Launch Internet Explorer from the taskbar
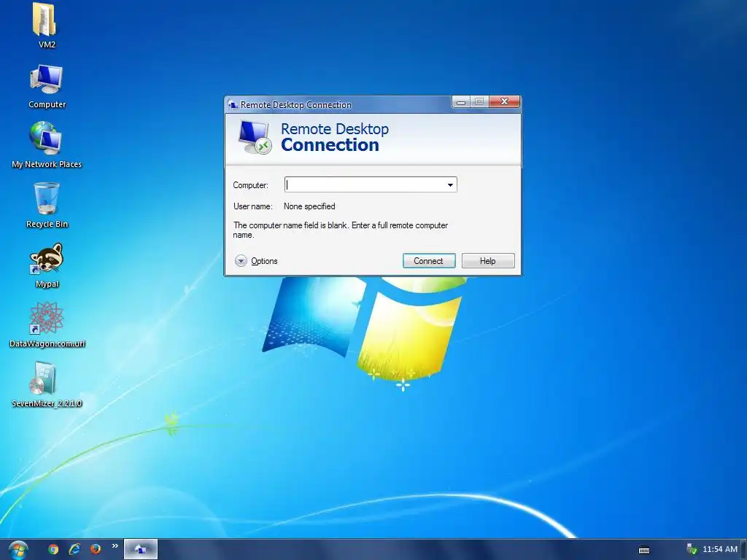Image resolution: width=747 pixels, height=560 pixels. coord(74,549)
